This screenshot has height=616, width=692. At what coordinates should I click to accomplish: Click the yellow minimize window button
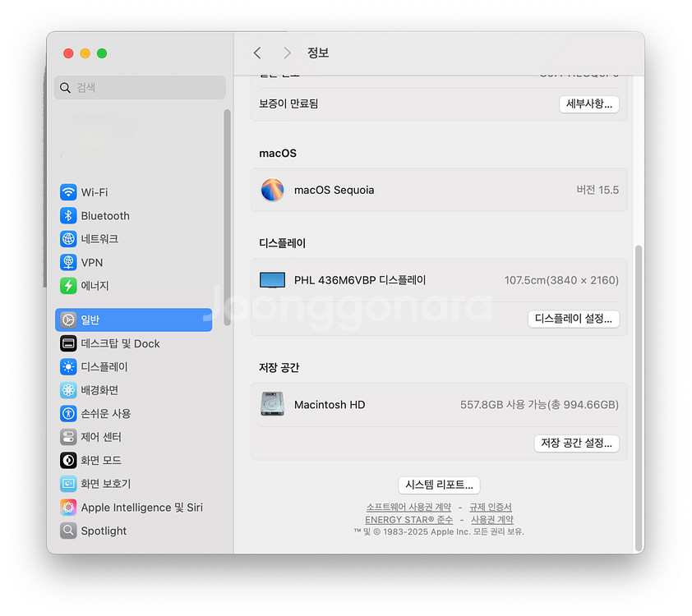85,53
